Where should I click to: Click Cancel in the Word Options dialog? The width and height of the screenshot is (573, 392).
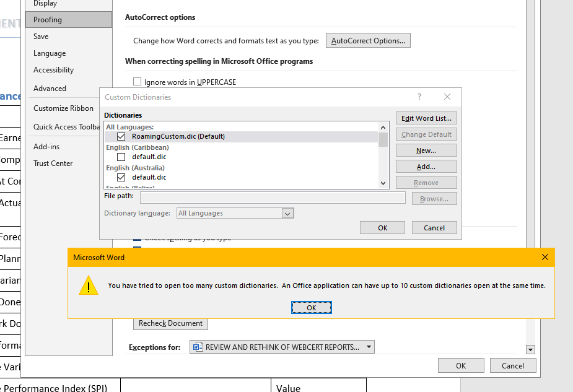point(513,366)
